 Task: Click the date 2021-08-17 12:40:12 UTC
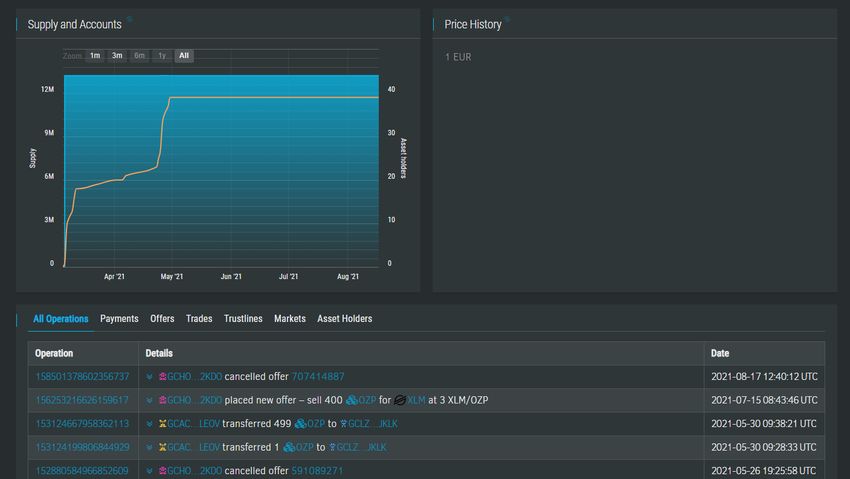point(764,377)
